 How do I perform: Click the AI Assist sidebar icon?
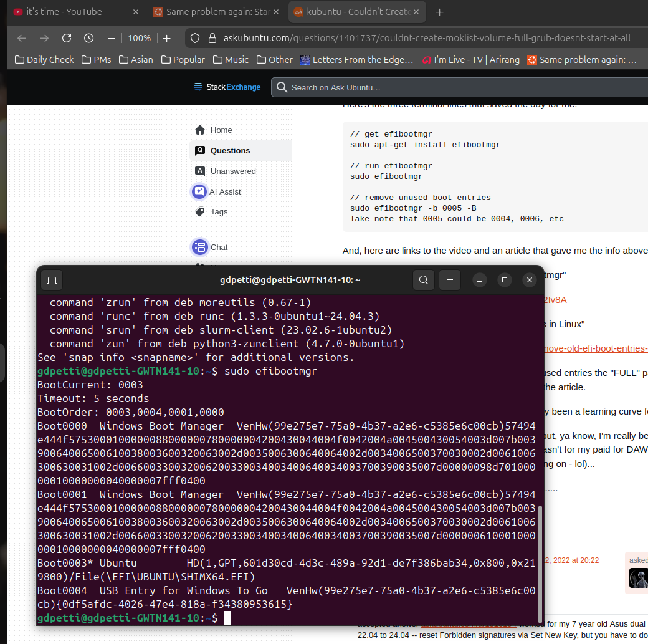pos(199,192)
